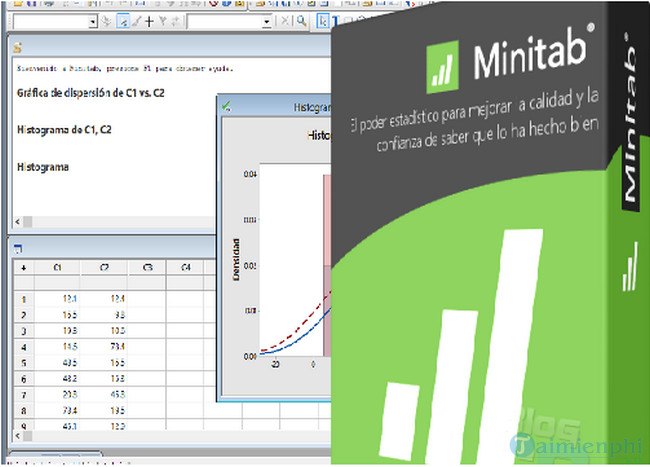Click 'Histograma de C1, C2' session heading

click(64, 130)
